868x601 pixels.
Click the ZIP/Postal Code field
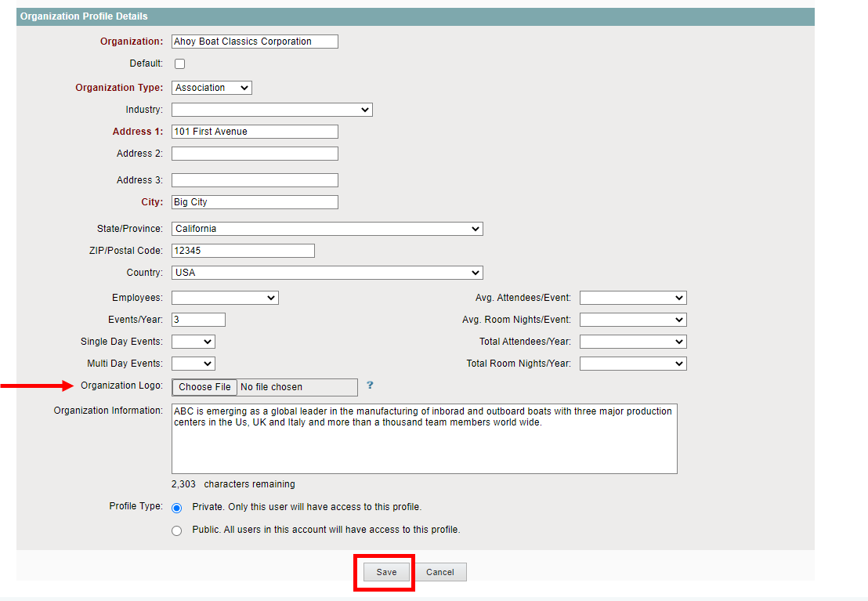pos(243,251)
